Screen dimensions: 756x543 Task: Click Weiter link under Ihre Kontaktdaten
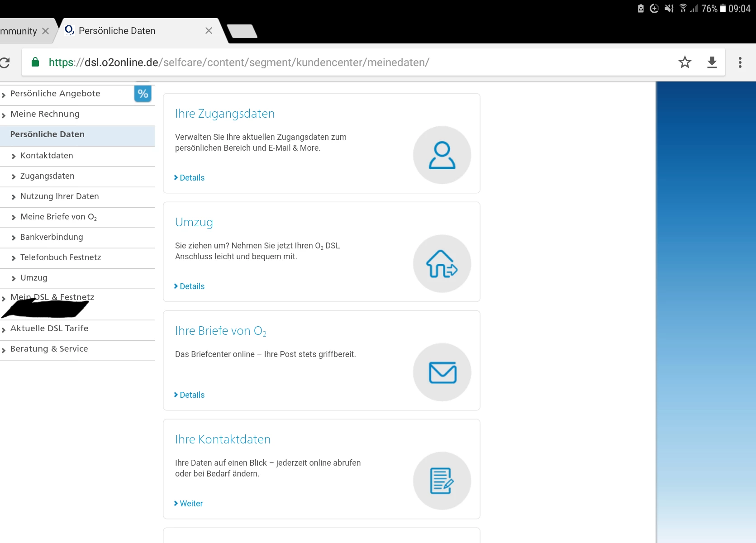[x=188, y=504]
